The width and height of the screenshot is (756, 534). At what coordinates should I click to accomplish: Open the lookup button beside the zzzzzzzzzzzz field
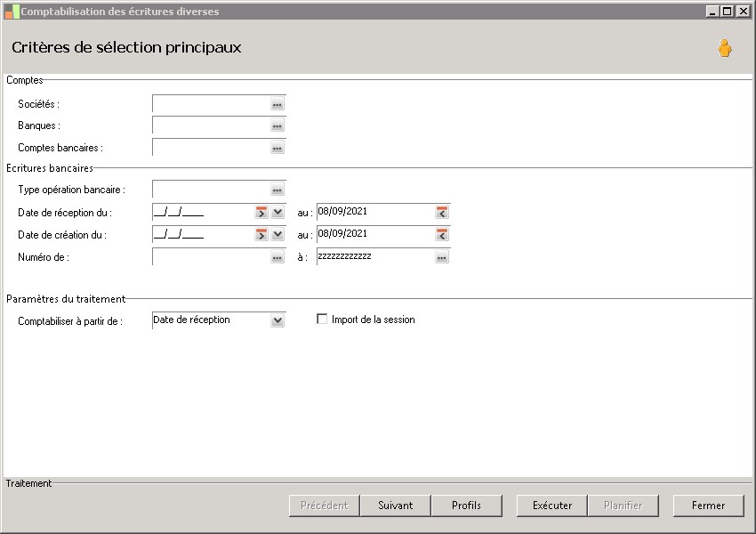point(442,257)
